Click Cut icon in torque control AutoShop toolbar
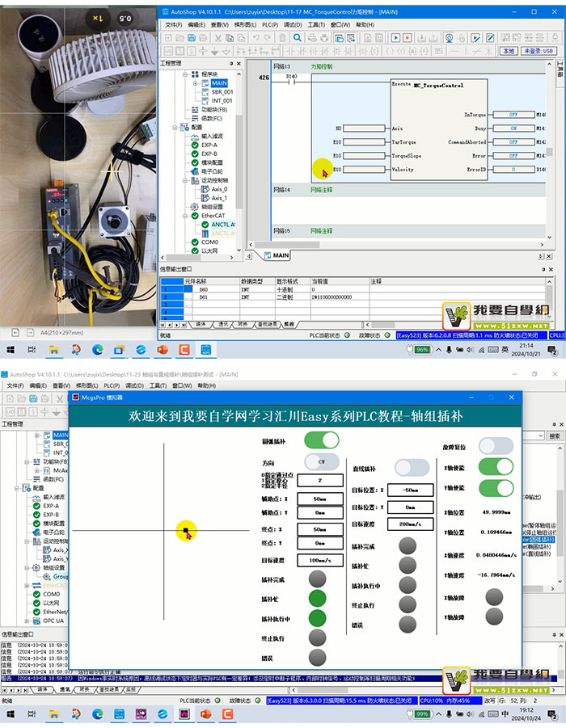Viewport: 566px width, 728px height. (x=218, y=38)
